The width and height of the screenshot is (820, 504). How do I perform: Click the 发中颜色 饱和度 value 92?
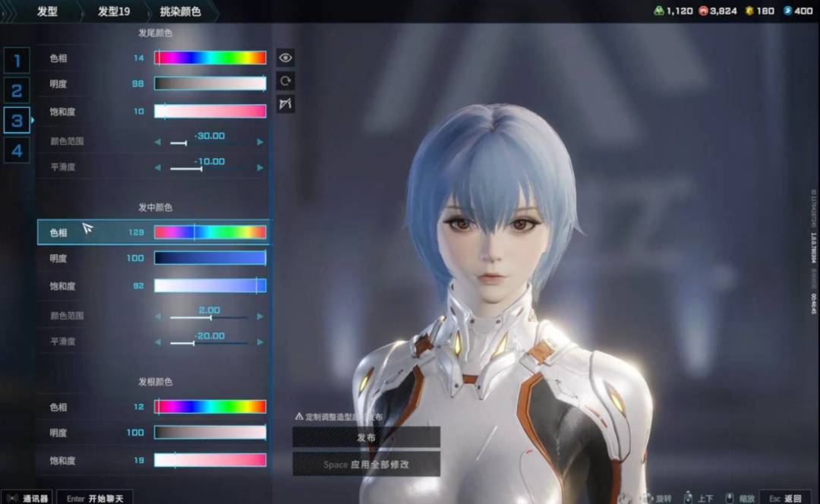138,286
